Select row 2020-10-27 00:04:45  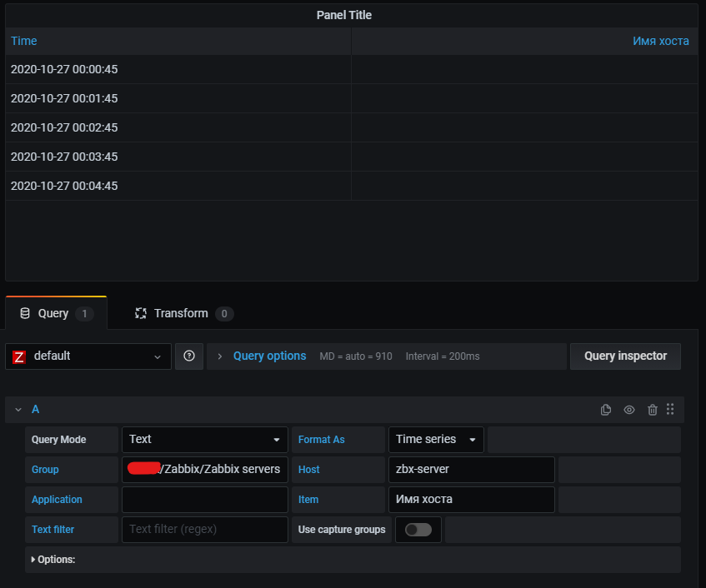coord(352,186)
